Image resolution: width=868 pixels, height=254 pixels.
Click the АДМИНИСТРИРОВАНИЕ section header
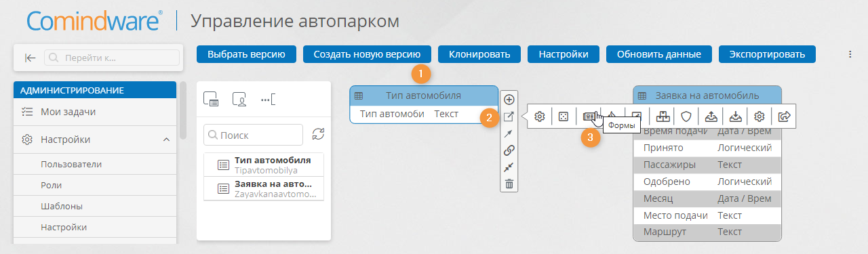95,90
